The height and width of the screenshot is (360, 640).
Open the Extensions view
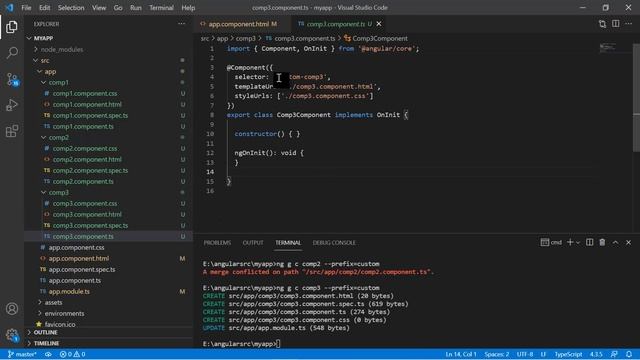point(12,131)
